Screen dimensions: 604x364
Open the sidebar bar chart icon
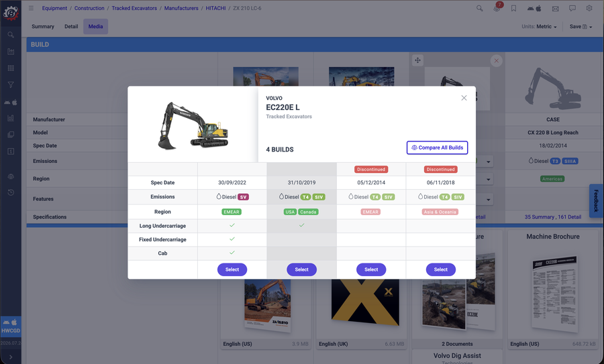[11, 118]
